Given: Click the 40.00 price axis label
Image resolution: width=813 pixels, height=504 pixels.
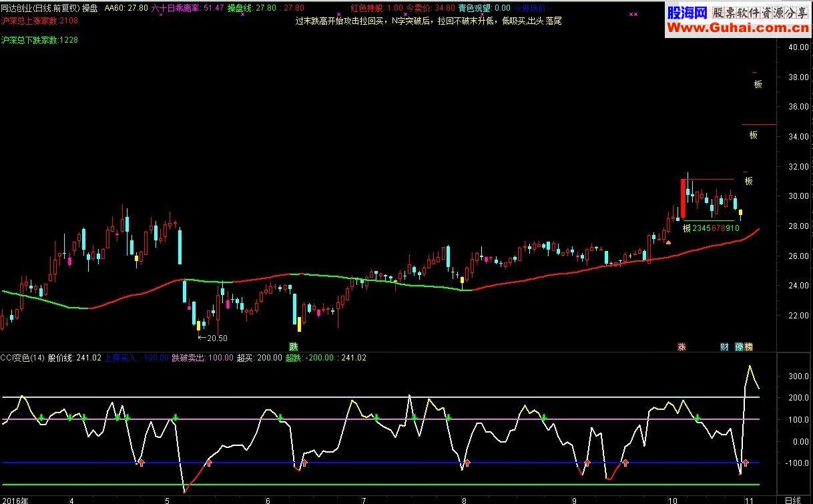Looking at the screenshot, I should click(798, 47).
